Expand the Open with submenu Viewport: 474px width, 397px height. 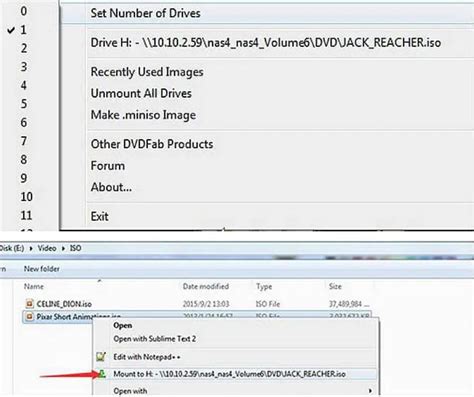point(236,391)
